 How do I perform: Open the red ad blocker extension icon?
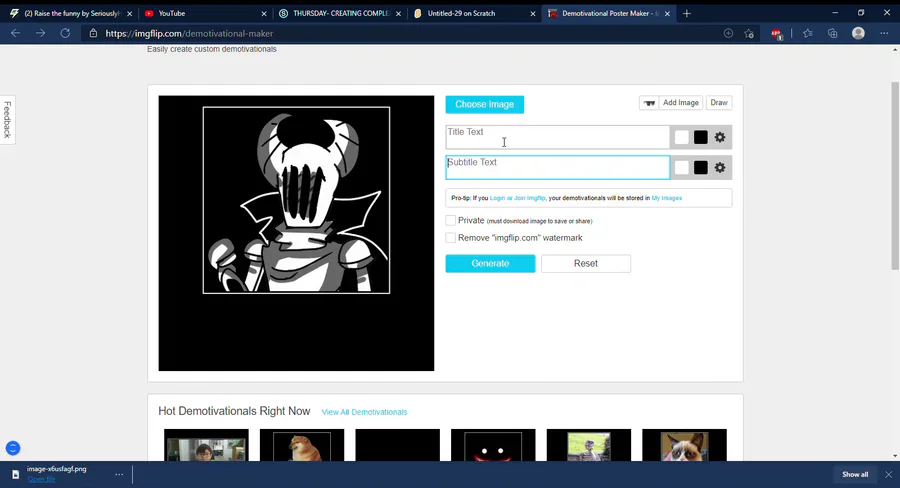[776, 34]
